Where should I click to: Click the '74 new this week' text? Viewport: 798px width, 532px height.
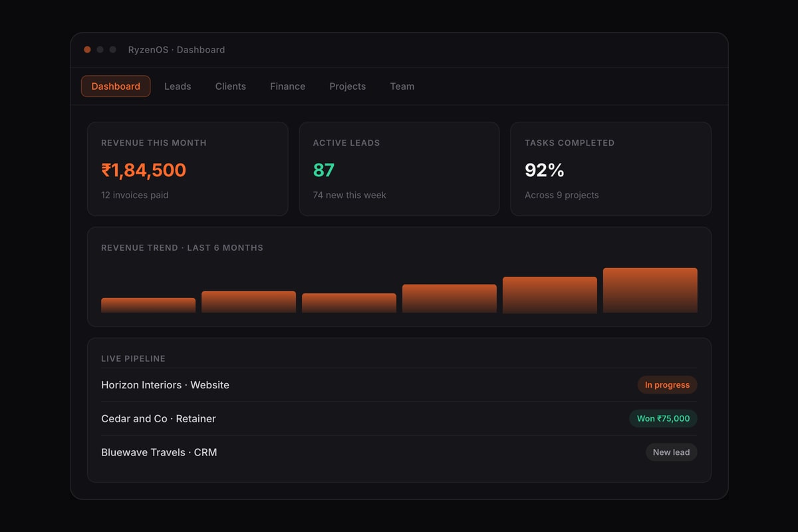pos(350,195)
